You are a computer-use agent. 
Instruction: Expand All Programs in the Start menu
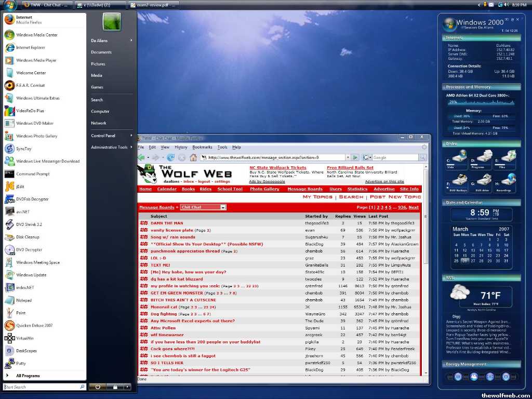tap(28, 376)
